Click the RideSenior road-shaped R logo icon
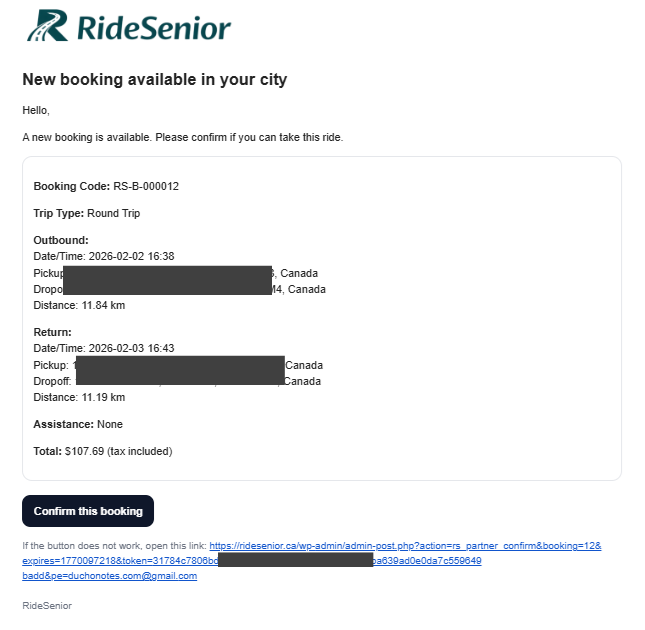Screen dimensions: 645x630 (x=47, y=25)
